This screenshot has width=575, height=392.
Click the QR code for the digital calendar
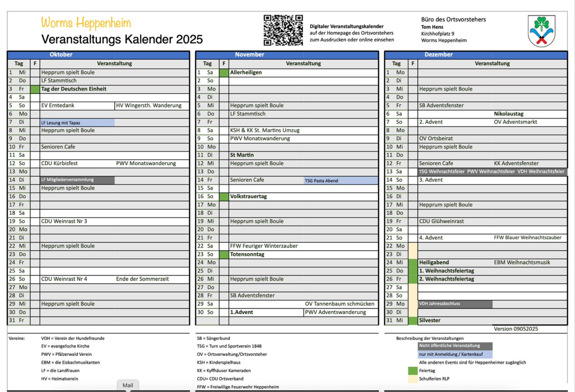click(283, 30)
